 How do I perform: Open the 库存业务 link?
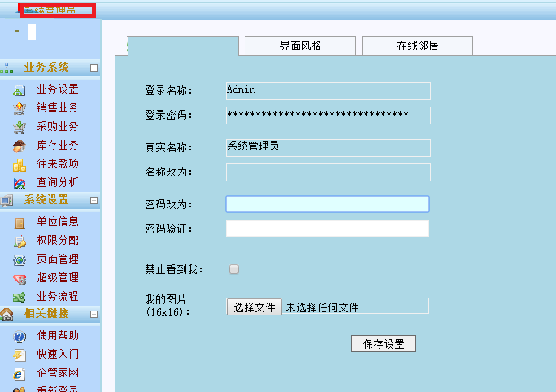point(58,145)
